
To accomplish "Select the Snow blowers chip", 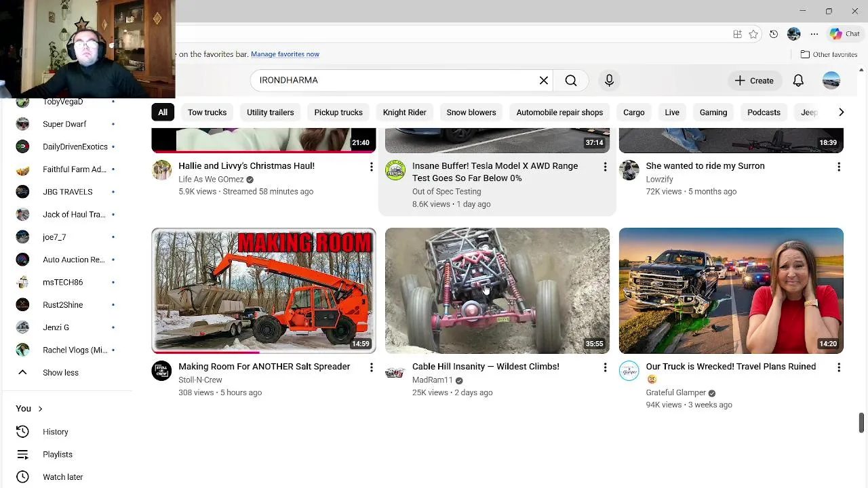I will point(471,113).
